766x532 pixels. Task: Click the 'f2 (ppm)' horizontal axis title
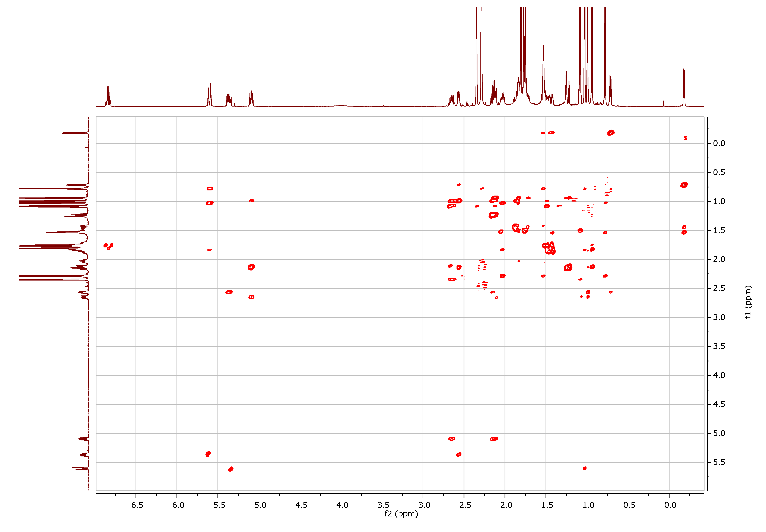401,514
